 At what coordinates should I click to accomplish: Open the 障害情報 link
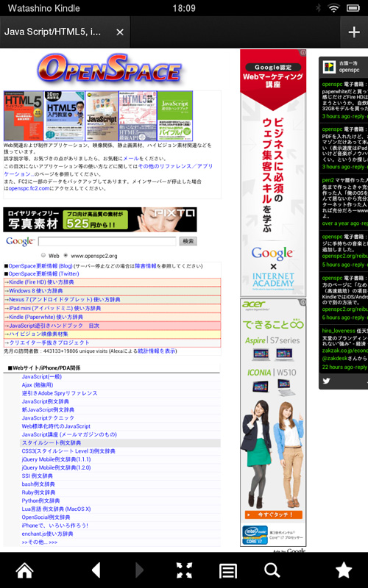coord(145,266)
